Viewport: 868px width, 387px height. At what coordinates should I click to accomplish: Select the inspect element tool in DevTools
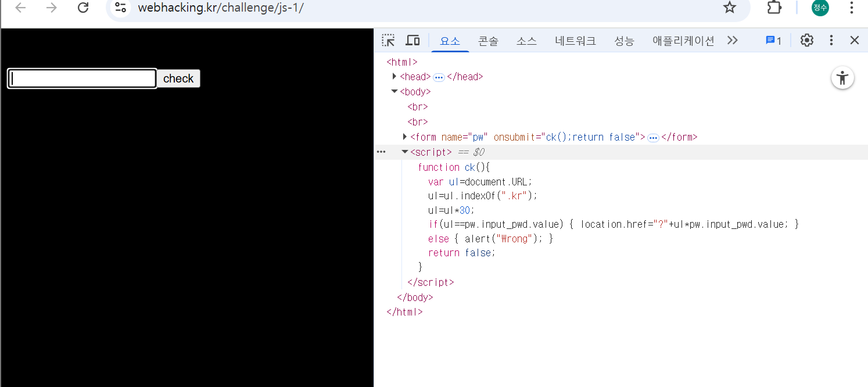(388, 40)
